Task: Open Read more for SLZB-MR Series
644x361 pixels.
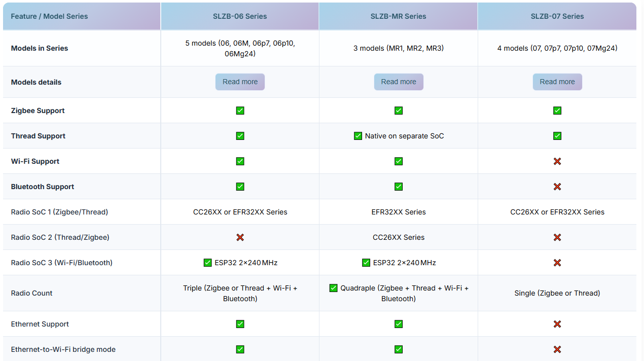Action: (399, 82)
